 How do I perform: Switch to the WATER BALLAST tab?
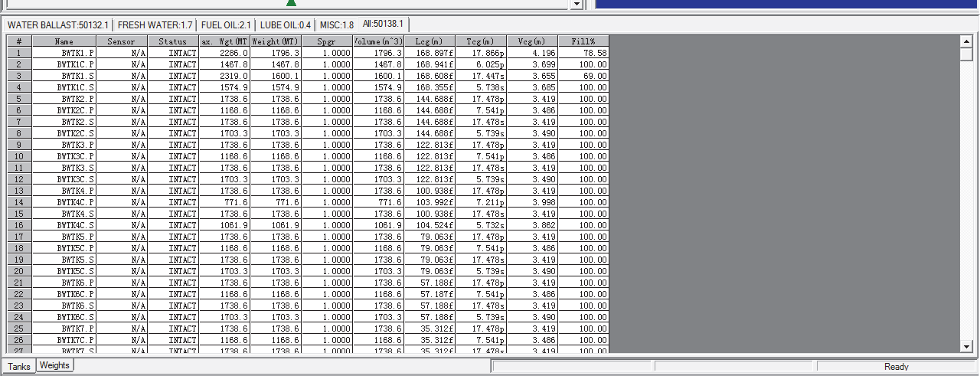(57, 25)
